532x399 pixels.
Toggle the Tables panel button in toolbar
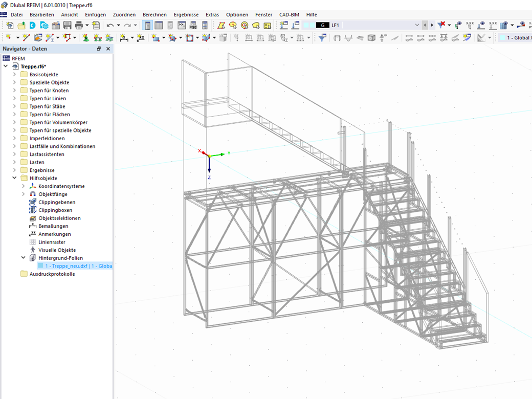(159, 25)
